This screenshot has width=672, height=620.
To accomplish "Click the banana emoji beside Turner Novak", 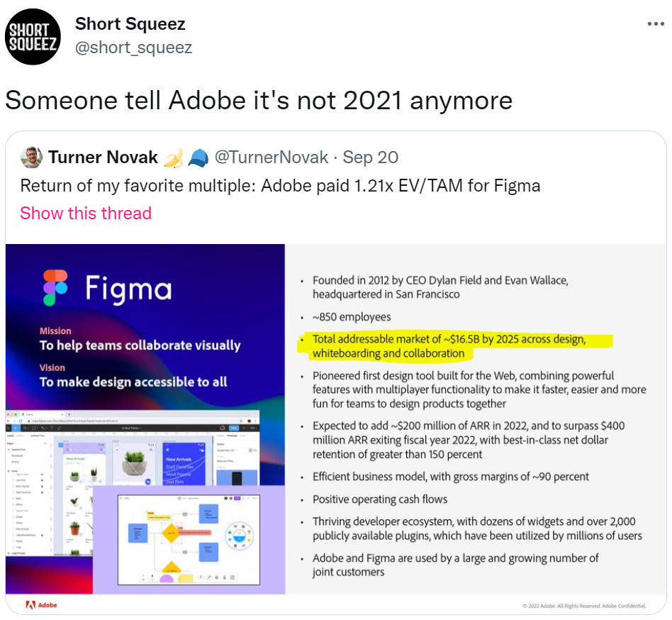I will [x=174, y=157].
